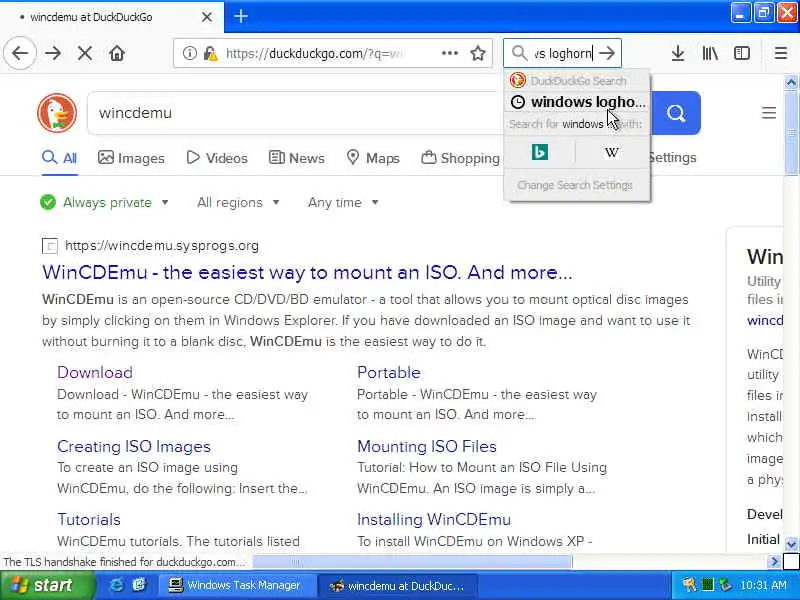The height and width of the screenshot is (600, 800).
Task: Click the DuckDuckGo duck logo
Action: tap(57, 113)
